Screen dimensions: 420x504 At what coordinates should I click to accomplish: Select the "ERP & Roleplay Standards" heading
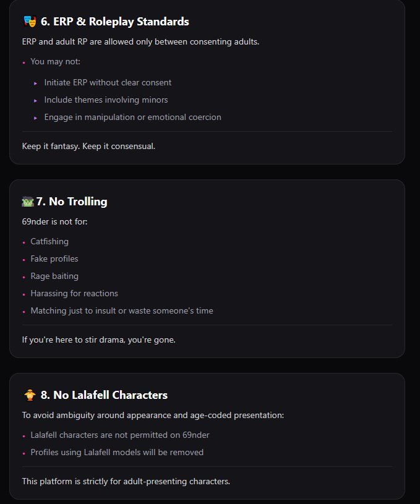114,22
